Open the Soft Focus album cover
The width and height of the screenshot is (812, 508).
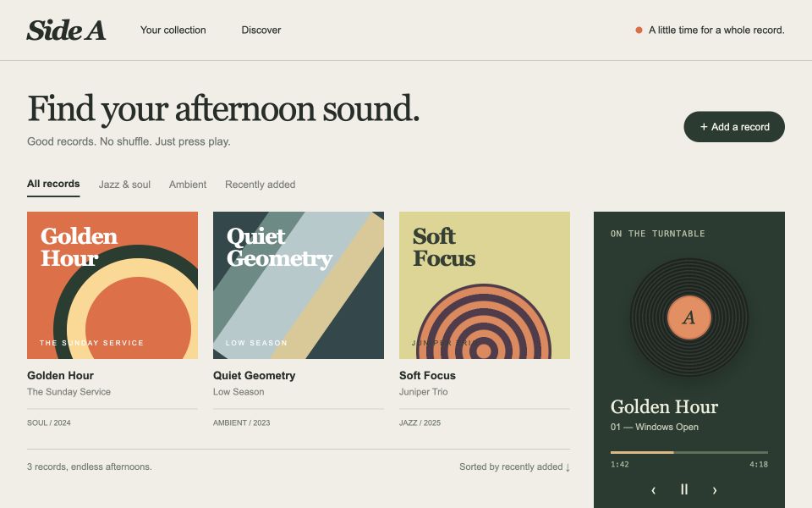click(x=484, y=285)
